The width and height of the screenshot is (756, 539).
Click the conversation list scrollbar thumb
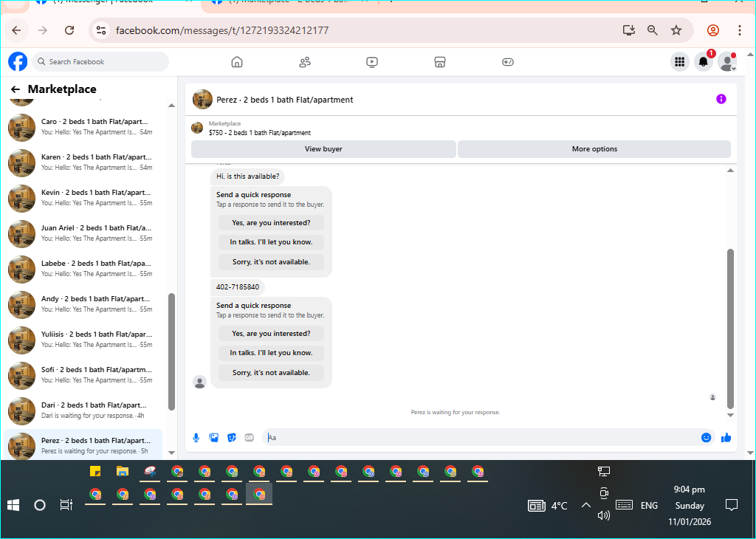point(171,351)
